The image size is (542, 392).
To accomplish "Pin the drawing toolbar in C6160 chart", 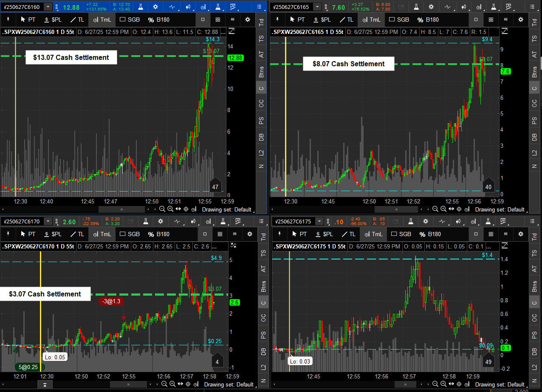I will click(8, 20).
